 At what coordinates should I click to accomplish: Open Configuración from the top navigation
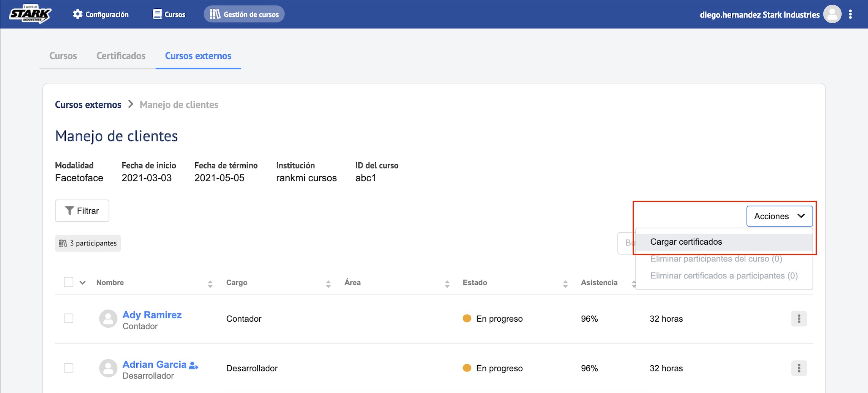pyautogui.click(x=101, y=14)
